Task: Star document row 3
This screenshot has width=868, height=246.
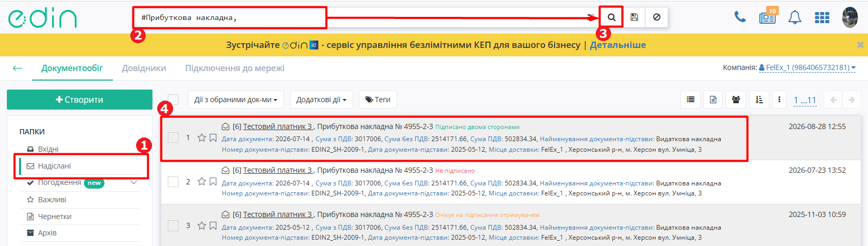Action: click(x=202, y=225)
